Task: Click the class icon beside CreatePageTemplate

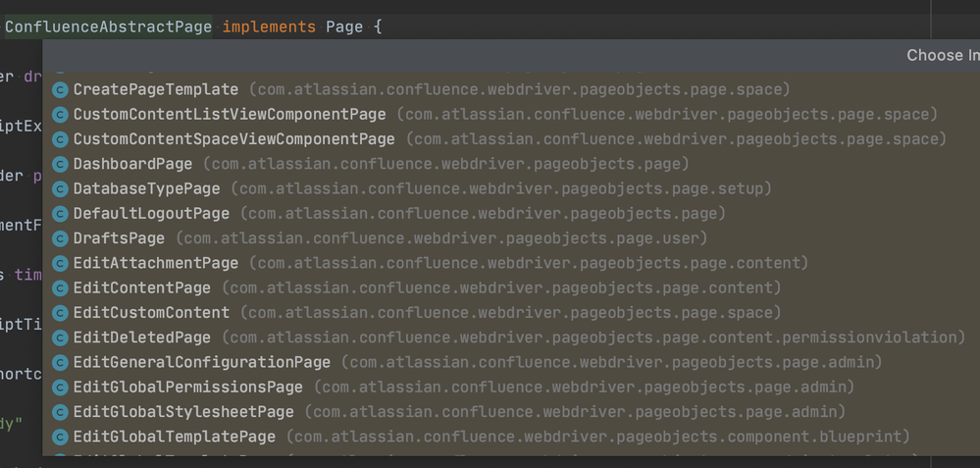Action: click(x=60, y=90)
